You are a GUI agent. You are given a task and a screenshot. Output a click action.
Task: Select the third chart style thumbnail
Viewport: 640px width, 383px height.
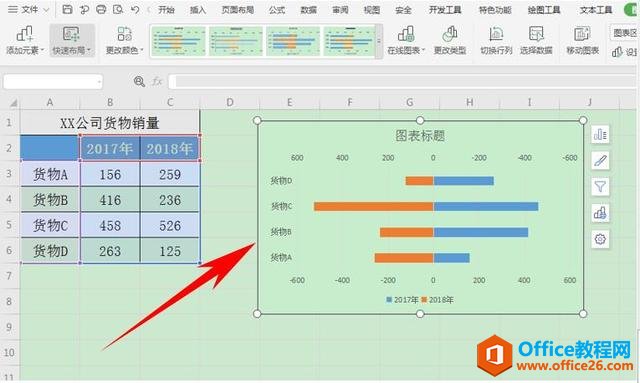[293, 41]
